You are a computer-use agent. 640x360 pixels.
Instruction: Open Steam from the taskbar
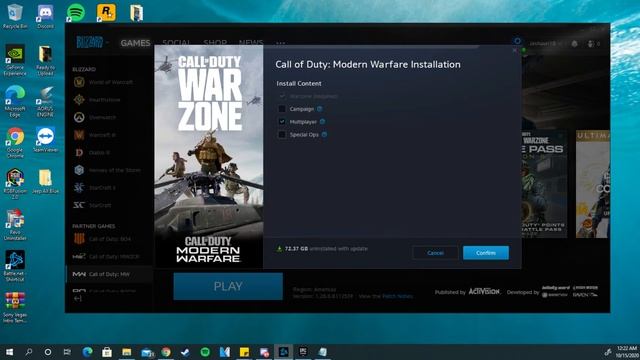(x=185, y=352)
